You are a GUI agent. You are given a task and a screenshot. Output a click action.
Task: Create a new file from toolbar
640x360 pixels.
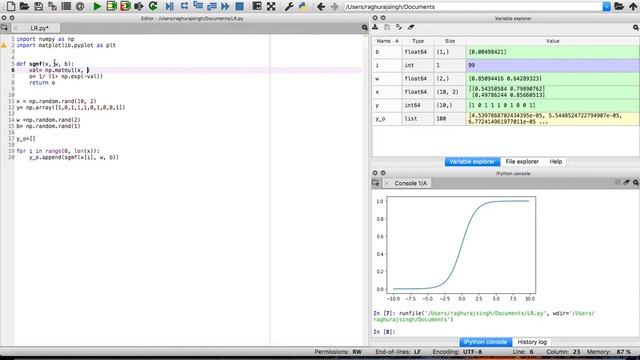coord(11,6)
